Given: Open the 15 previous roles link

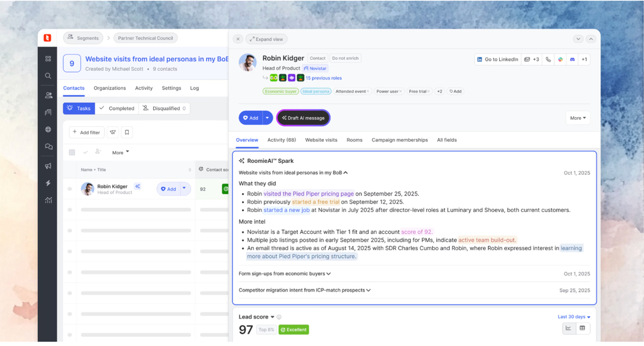Looking at the screenshot, I should 324,78.
